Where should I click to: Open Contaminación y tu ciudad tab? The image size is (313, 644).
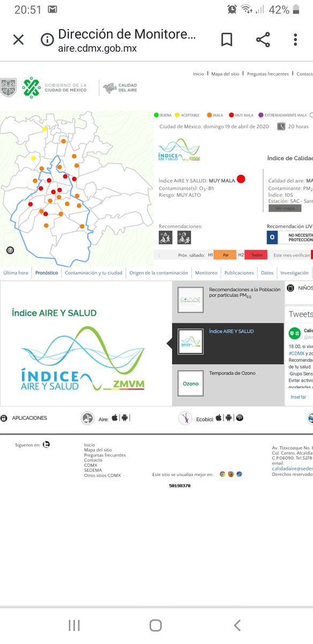[93, 273]
